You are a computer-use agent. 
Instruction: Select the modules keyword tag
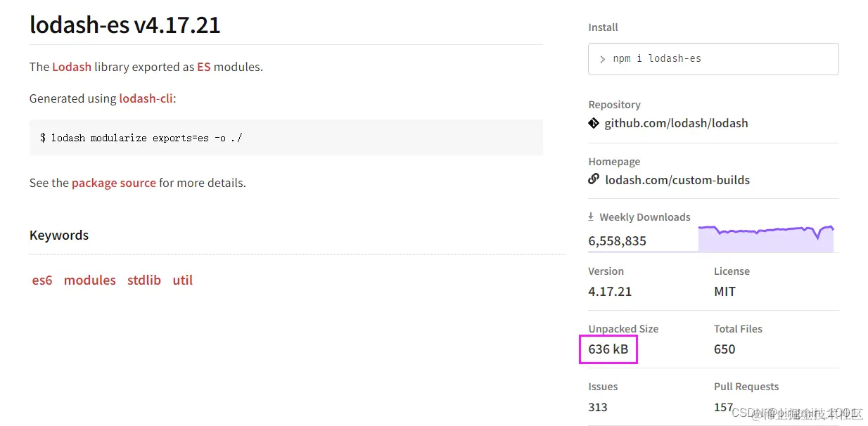pos(90,280)
